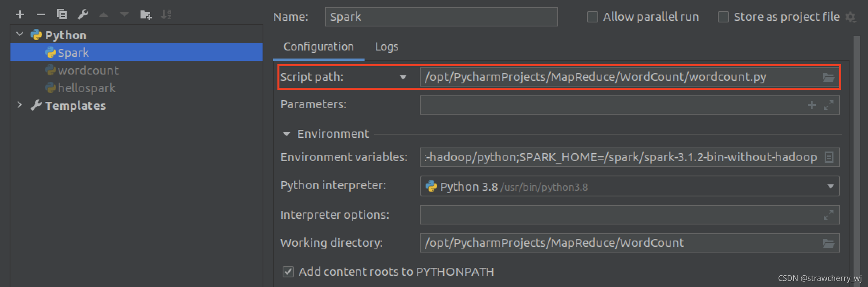Open the Script path type dropdown
868x287 pixels.
[403, 77]
